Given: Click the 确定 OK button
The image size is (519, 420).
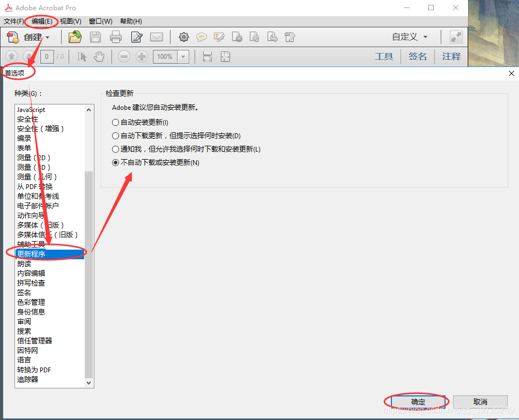Looking at the screenshot, I should pos(418,402).
